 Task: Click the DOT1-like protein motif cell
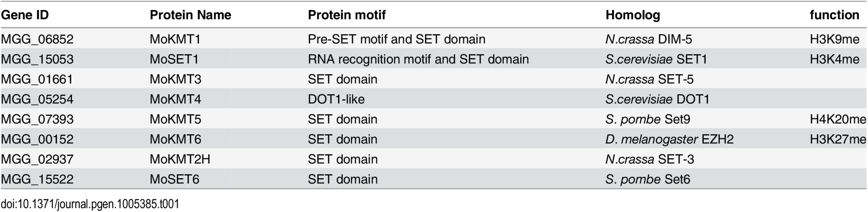point(336,99)
